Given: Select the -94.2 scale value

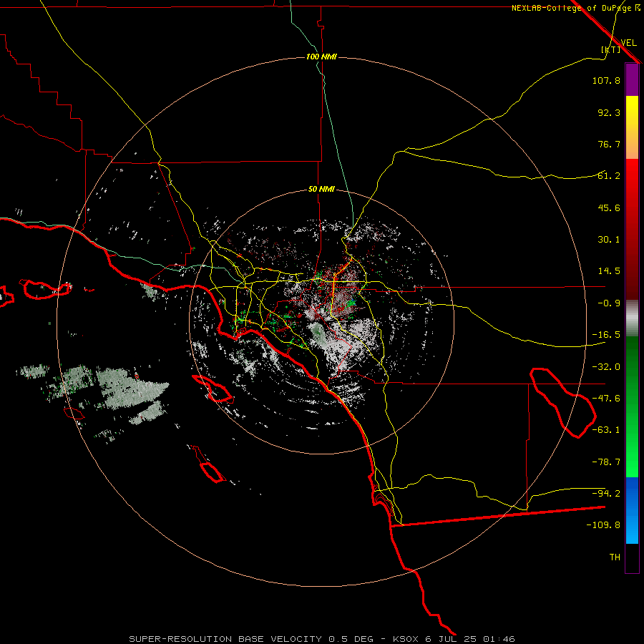Looking at the screenshot, I should click(606, 494).
